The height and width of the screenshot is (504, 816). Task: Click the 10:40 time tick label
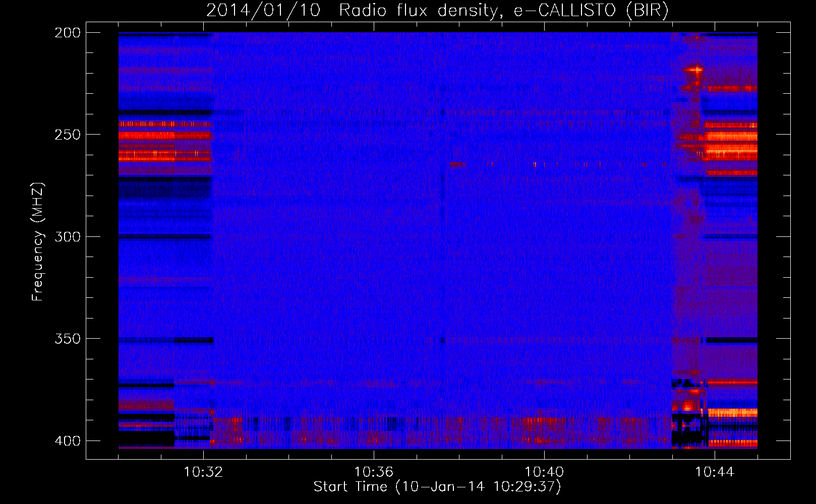pyautogui.click(x=544, y=472)
